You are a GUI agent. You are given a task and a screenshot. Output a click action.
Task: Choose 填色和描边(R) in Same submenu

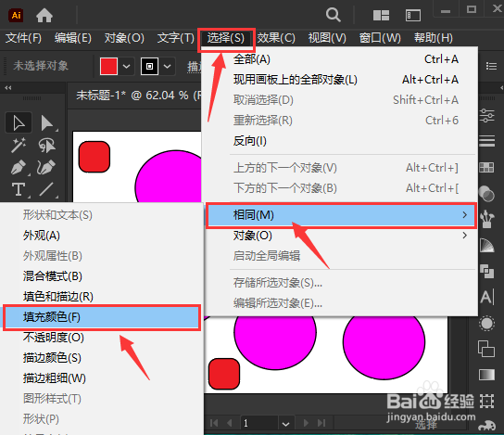click(x=102, y=296)
